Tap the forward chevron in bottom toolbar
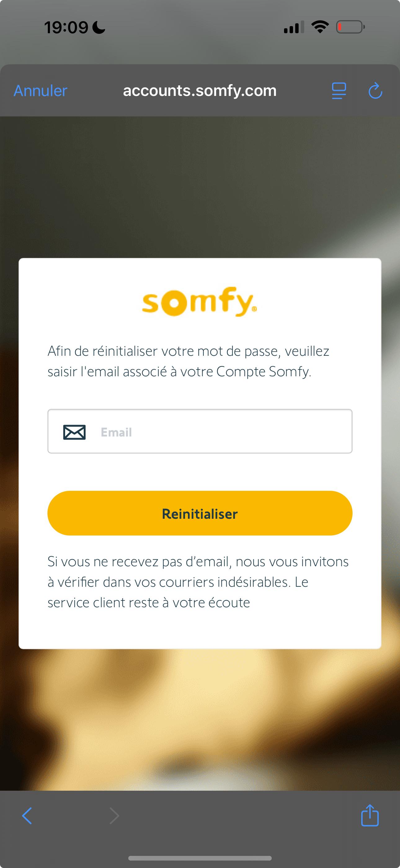This screenshot has width=400, height=868. click(x=114, y=816)
